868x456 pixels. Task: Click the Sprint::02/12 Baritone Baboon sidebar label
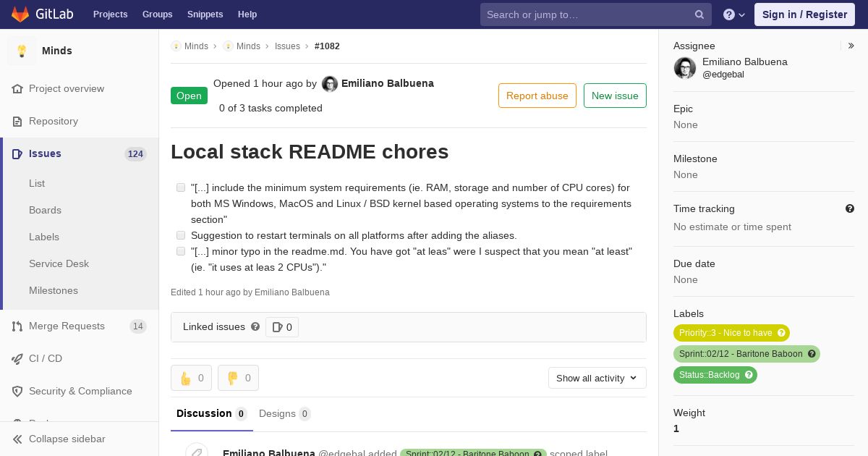pos(746,354)
